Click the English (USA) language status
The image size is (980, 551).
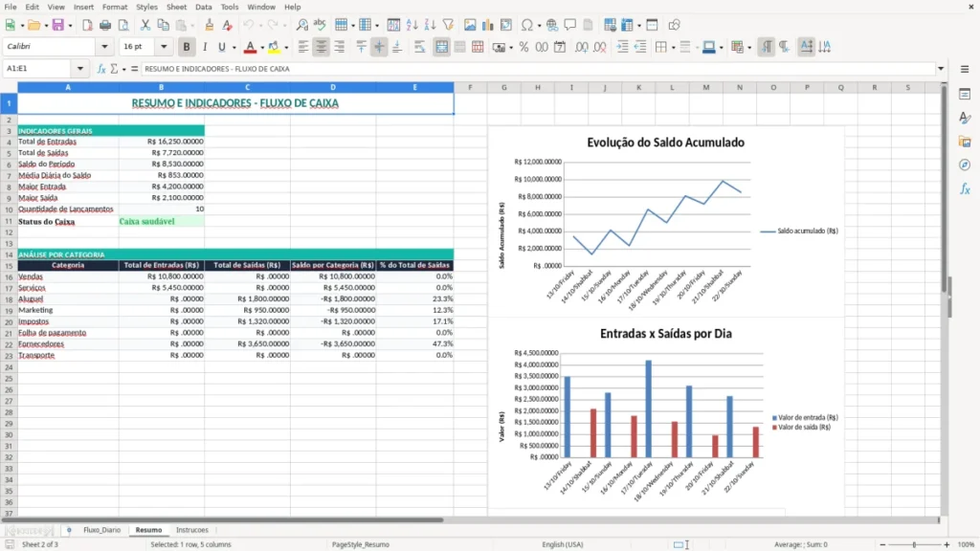pos(563,544)
